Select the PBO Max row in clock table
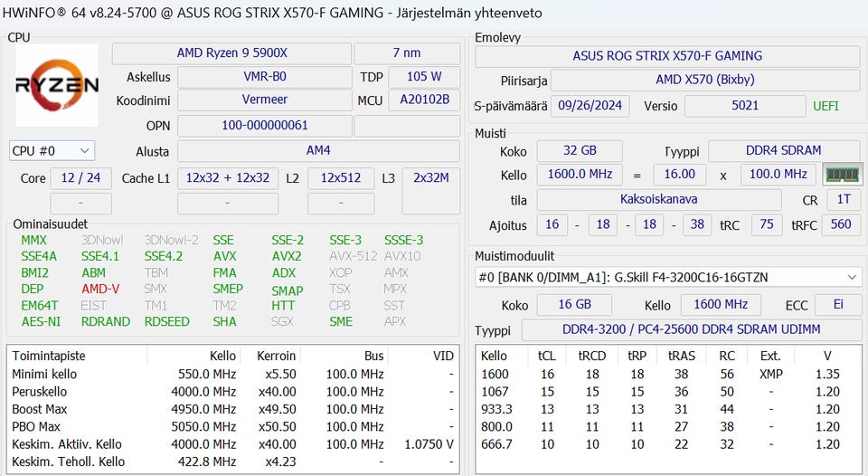 click(232, 426)
